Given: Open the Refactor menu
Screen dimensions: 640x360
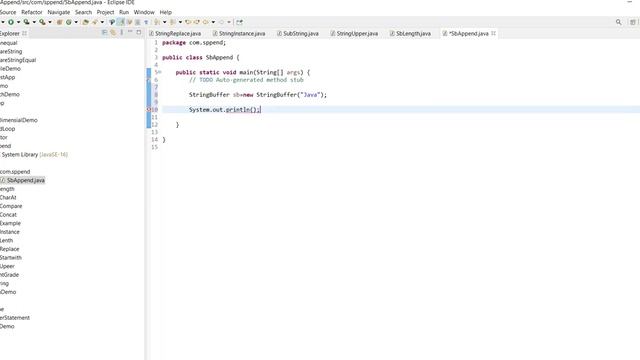Looking at the screenshot, I should [x=32, y=12].
